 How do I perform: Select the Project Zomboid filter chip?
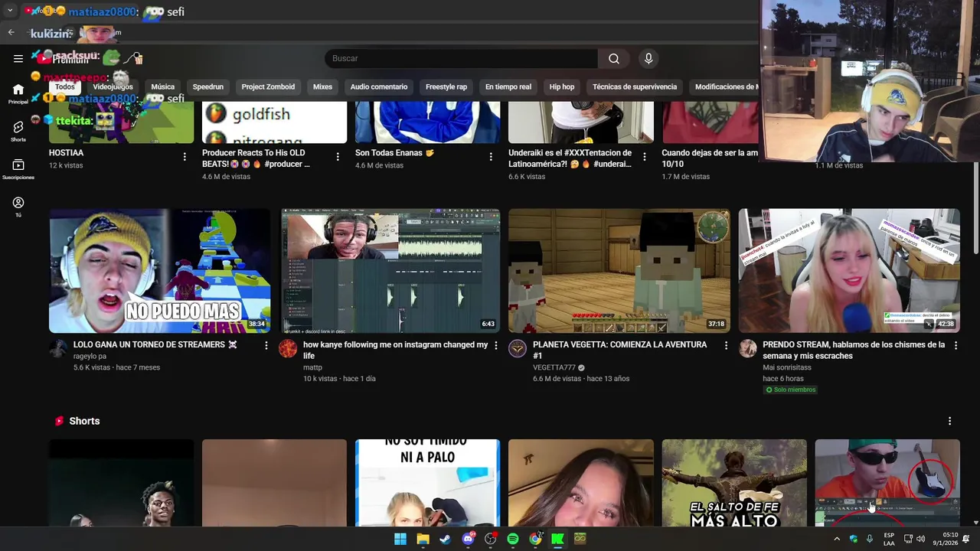pos(268,87)
